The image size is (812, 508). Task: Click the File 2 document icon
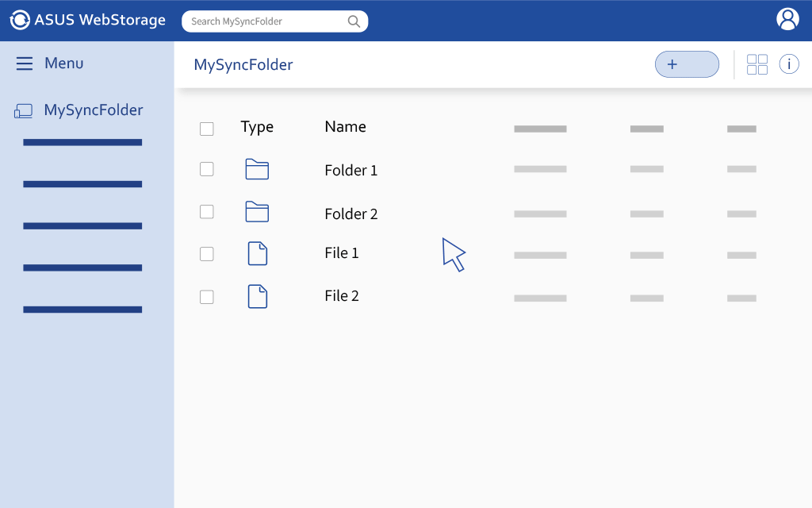tap(258, 297)
